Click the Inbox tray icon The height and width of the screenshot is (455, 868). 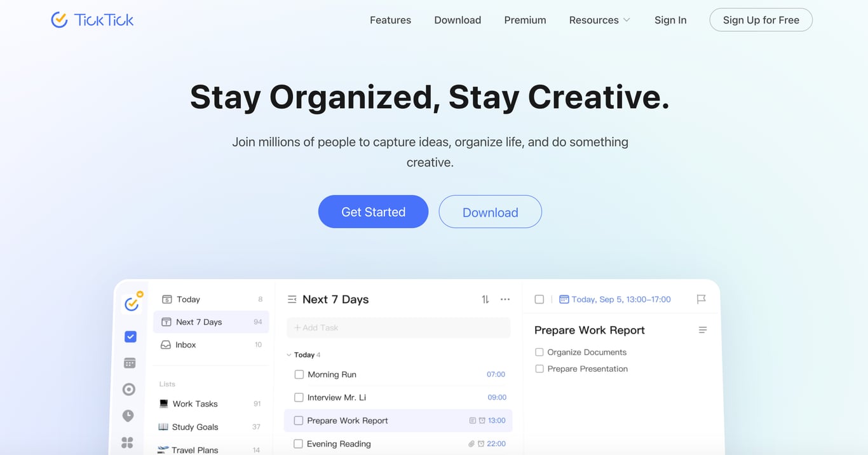tap(166, 344)
